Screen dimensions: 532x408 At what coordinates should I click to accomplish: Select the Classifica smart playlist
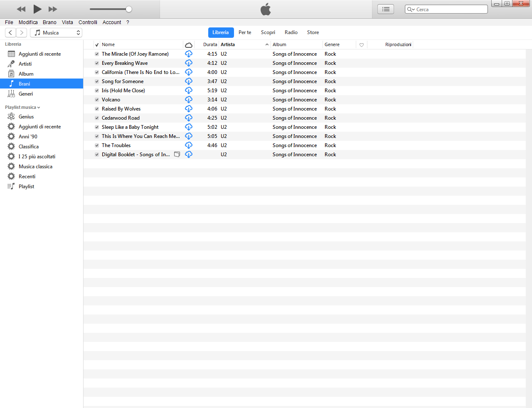27,146
